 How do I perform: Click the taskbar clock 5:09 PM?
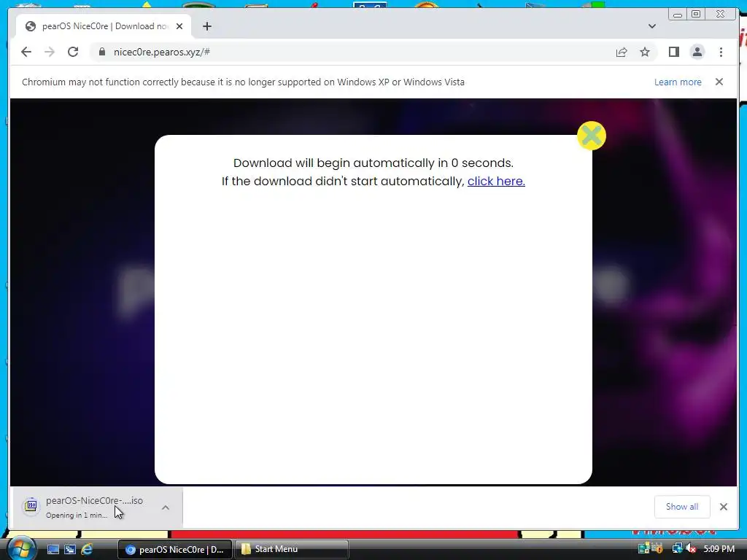719,548
